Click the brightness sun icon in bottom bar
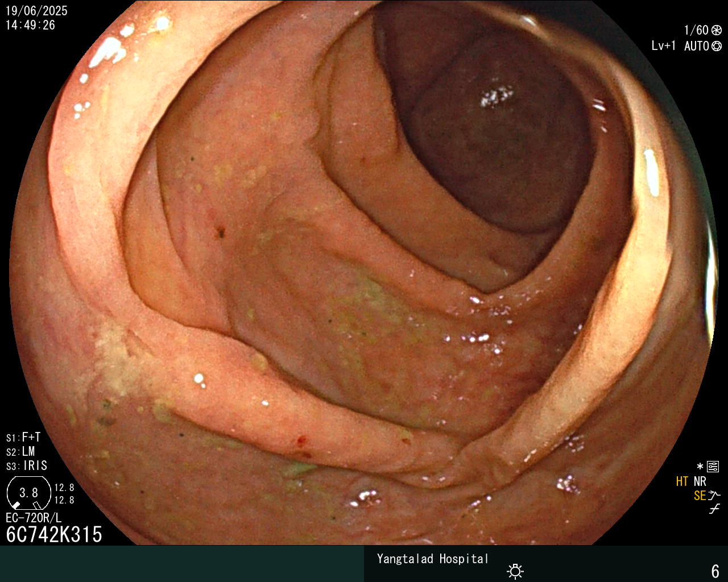 515,571
